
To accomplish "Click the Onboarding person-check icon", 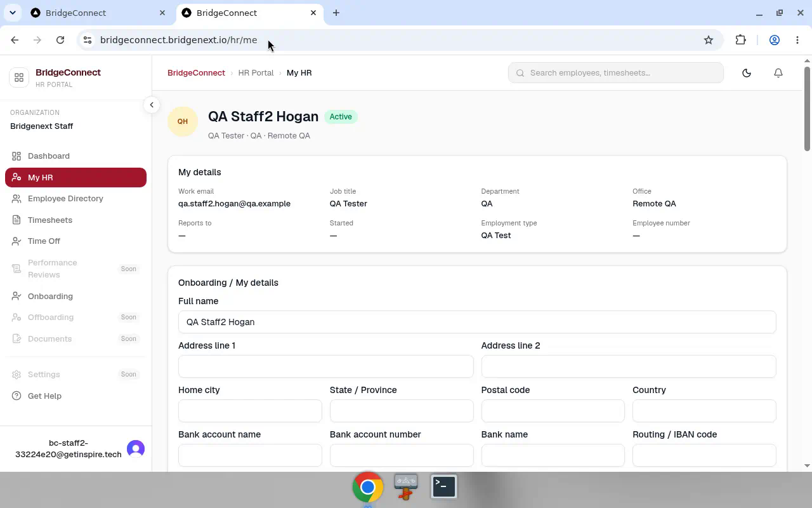I will 16,297.
